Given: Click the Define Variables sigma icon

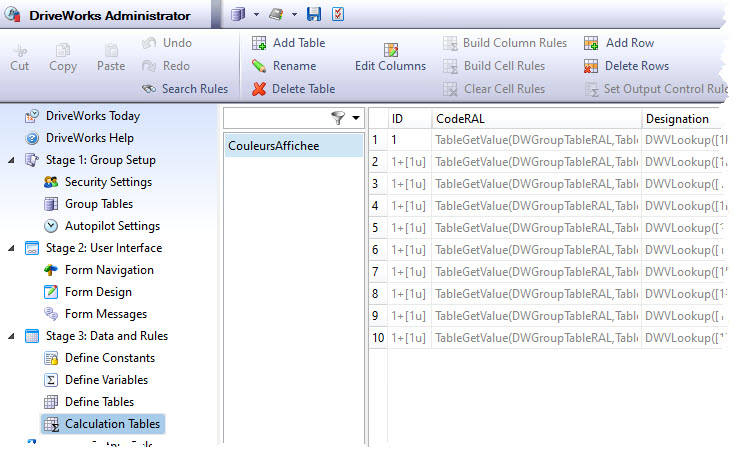Looking at the screenshot, I should tap(51, 380).
